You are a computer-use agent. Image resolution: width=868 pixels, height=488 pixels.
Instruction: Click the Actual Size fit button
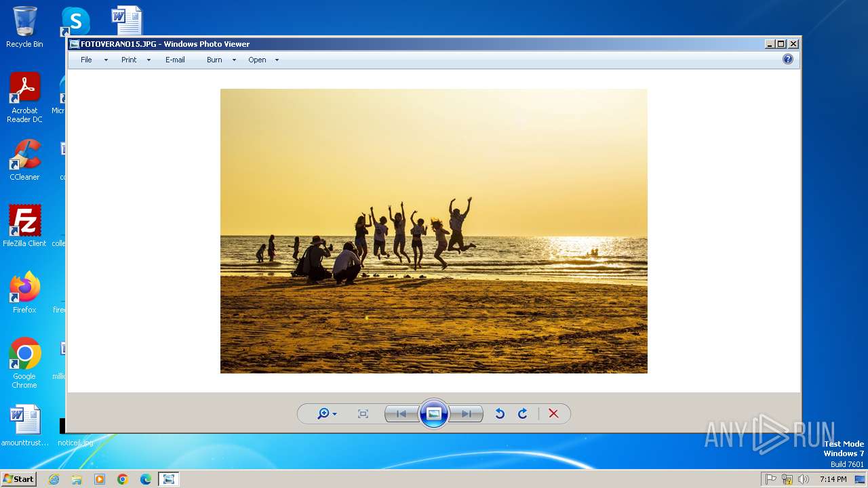(x=363, y=413)
